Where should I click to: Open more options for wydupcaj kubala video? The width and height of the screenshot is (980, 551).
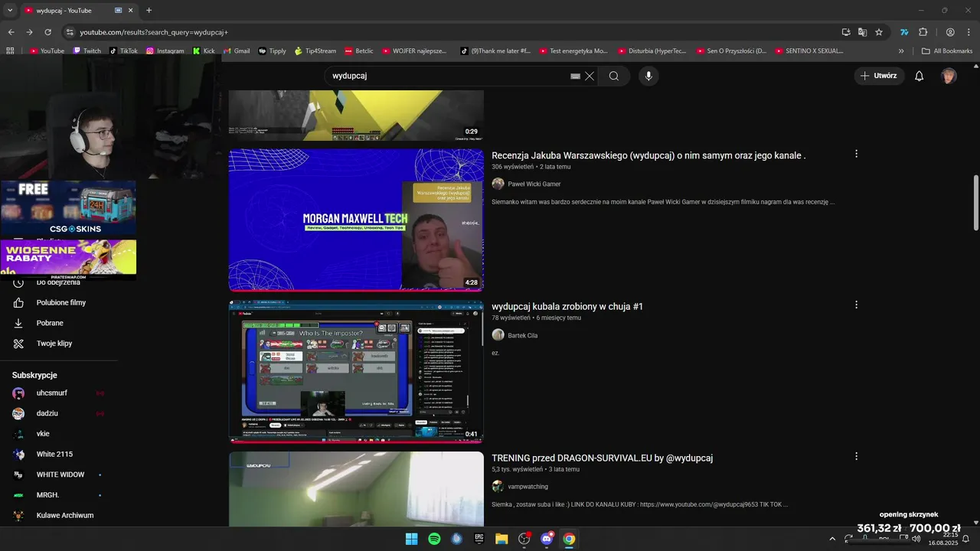click(856, 305)
